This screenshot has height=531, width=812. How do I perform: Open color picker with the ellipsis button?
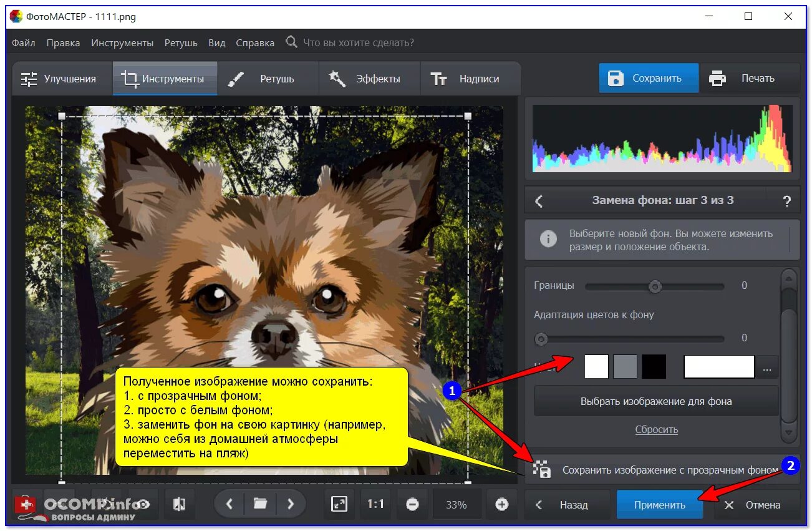(767, 368)
